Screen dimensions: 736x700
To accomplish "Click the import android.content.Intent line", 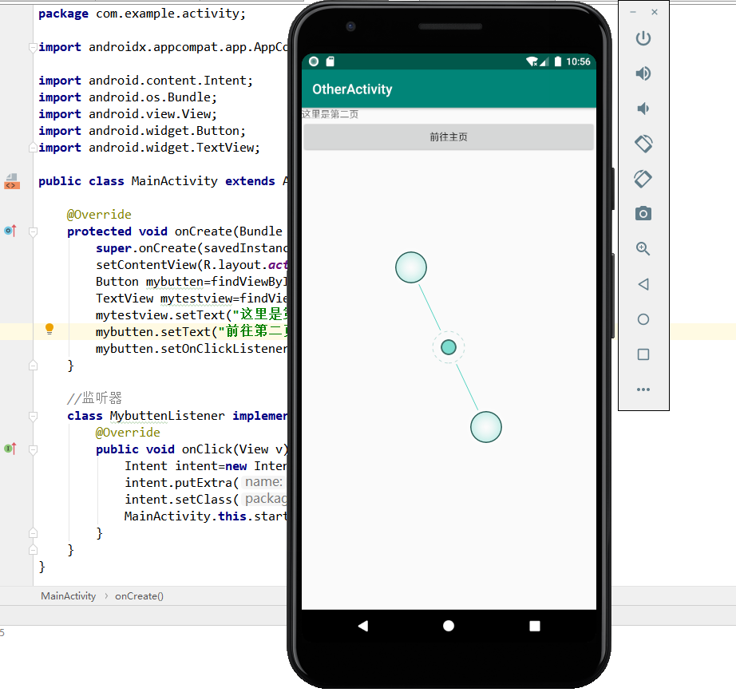I will 145,81.
